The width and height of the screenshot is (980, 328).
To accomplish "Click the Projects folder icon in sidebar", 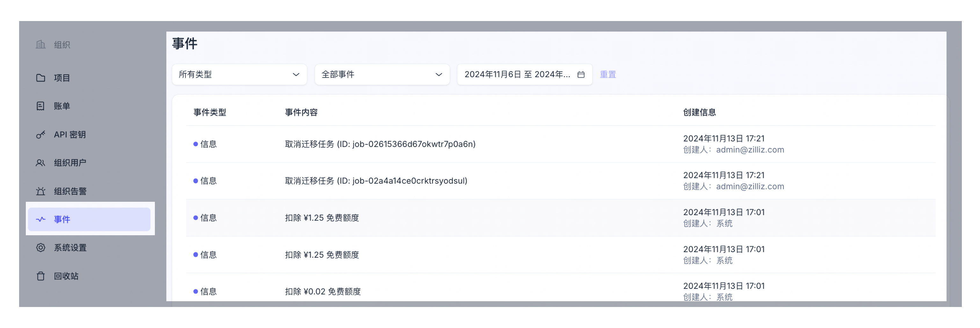I will pyautogui.click(x=40, y=78).
